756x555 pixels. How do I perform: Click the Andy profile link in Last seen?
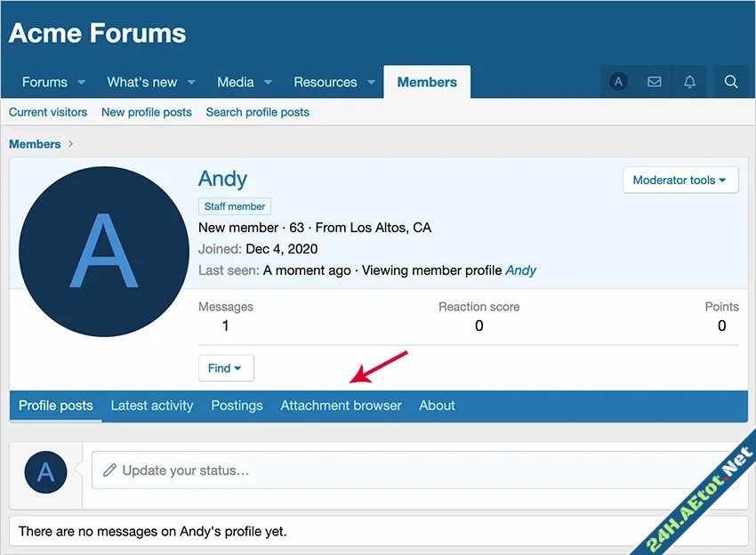point(521,270)
